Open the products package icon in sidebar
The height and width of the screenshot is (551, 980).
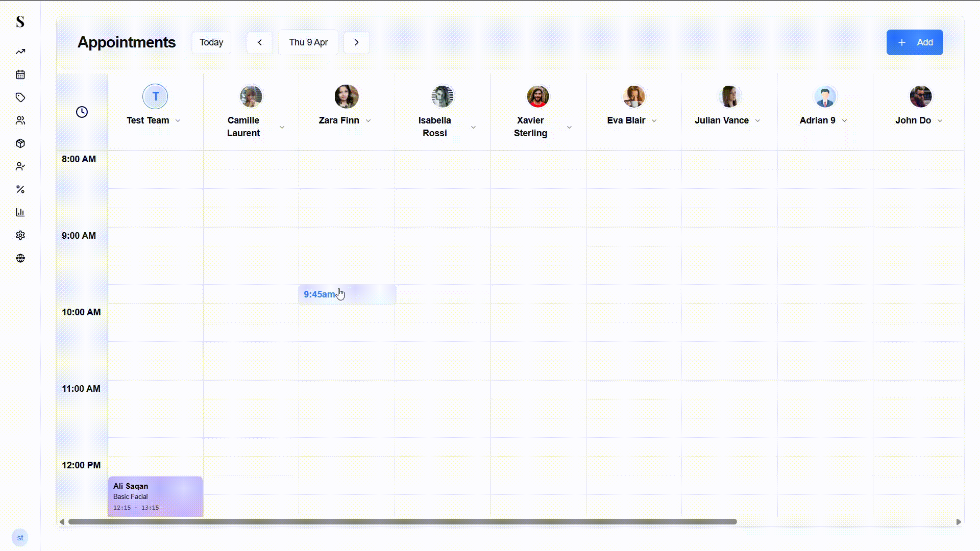(x=20, y=143)
